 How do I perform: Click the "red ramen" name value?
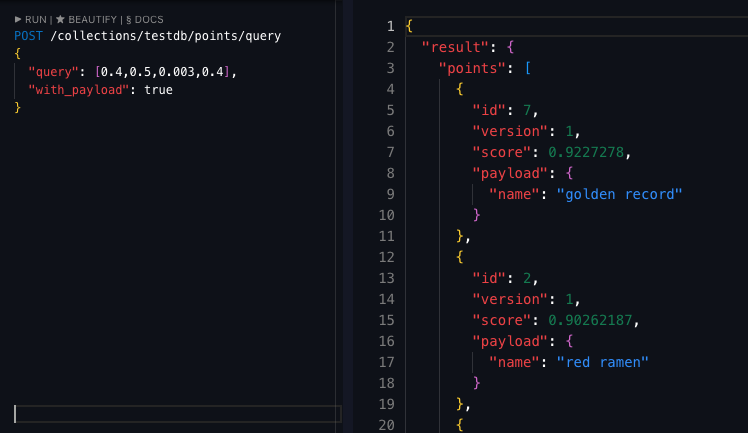point(603,361)
